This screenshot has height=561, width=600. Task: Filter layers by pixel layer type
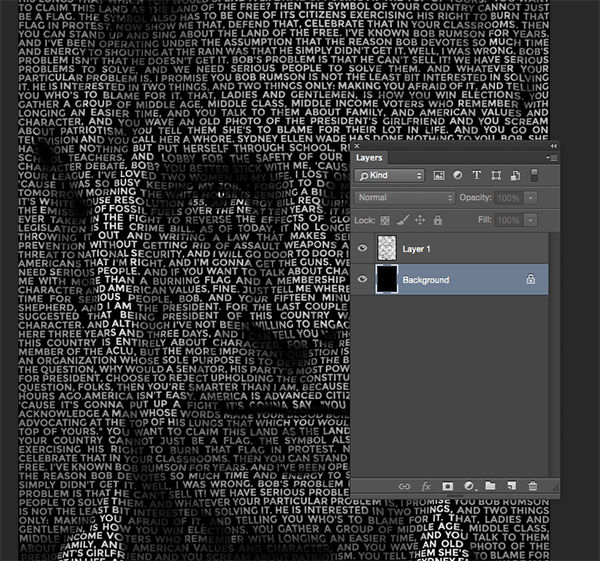(439, 176)
